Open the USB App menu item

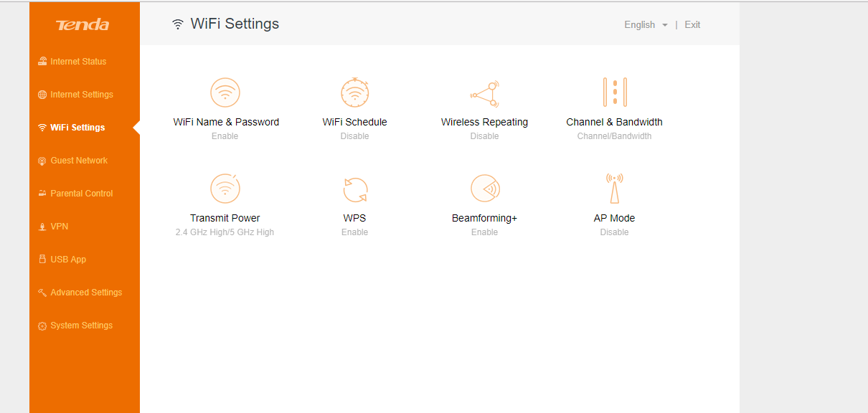point(68,260)
